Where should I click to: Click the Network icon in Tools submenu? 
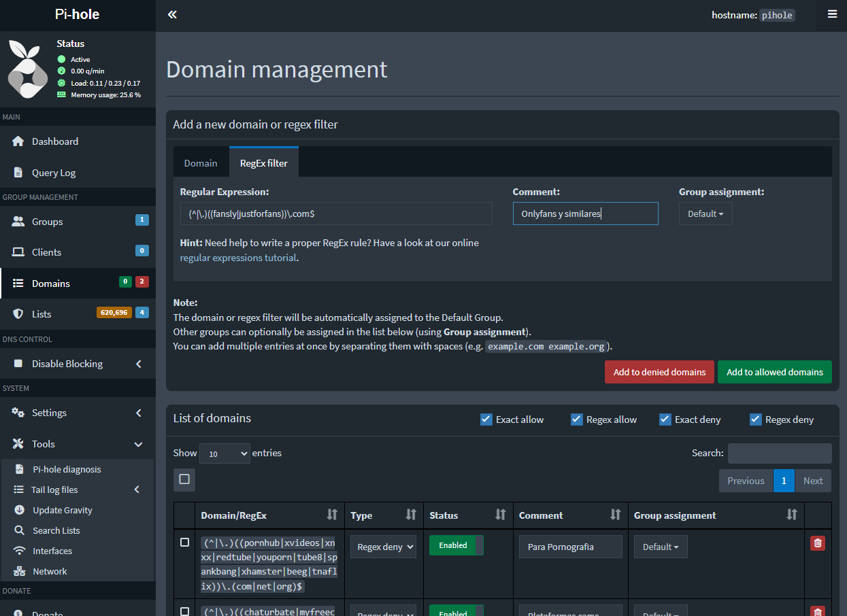pos(19,571)
